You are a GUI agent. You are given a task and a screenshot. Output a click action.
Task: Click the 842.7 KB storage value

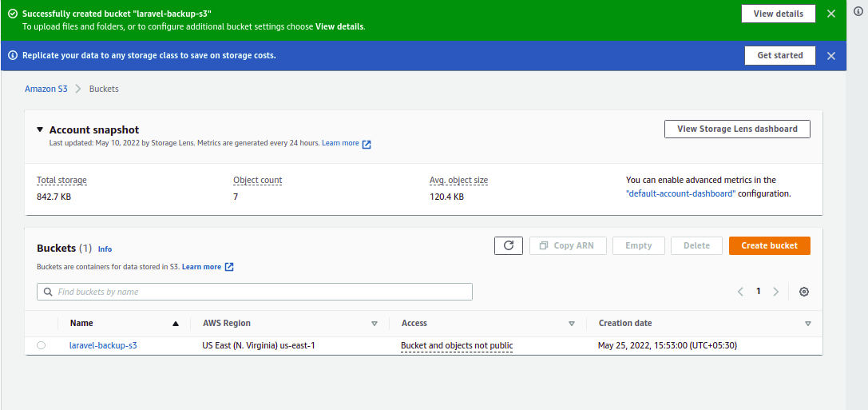[54, 197]
